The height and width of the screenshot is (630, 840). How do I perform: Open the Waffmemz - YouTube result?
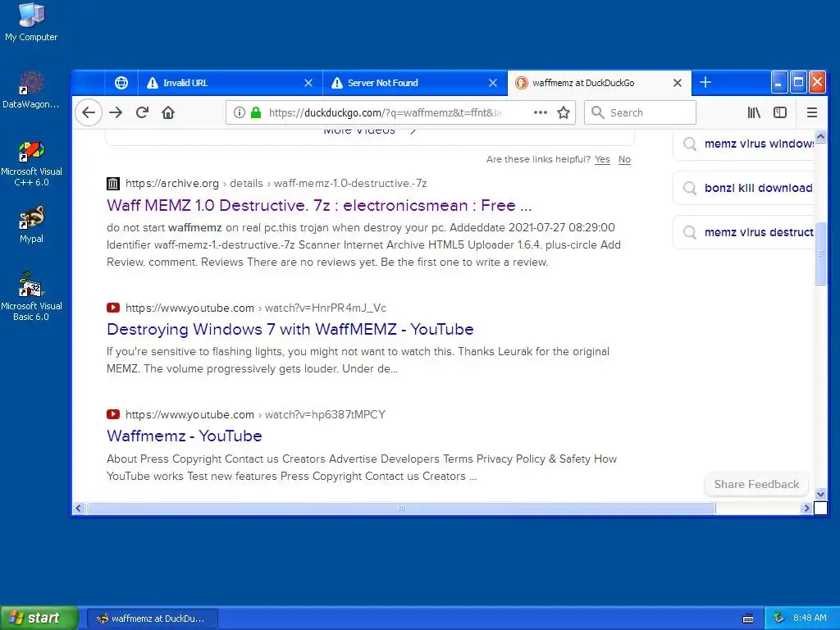185,436
